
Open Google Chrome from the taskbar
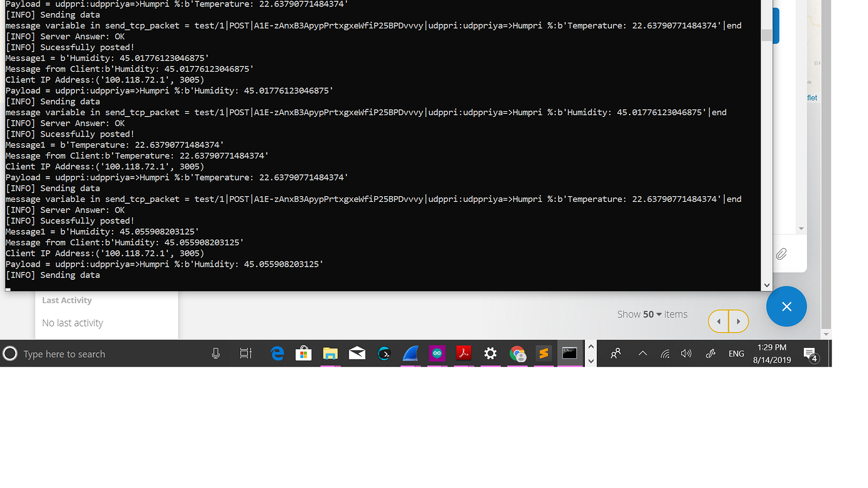[x=518, y=353]
